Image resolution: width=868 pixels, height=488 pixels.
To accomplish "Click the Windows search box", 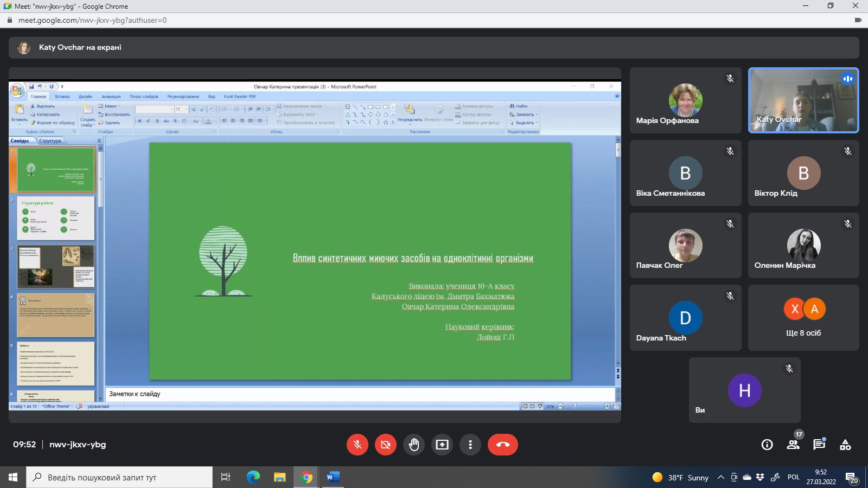I will pos(119,477).
